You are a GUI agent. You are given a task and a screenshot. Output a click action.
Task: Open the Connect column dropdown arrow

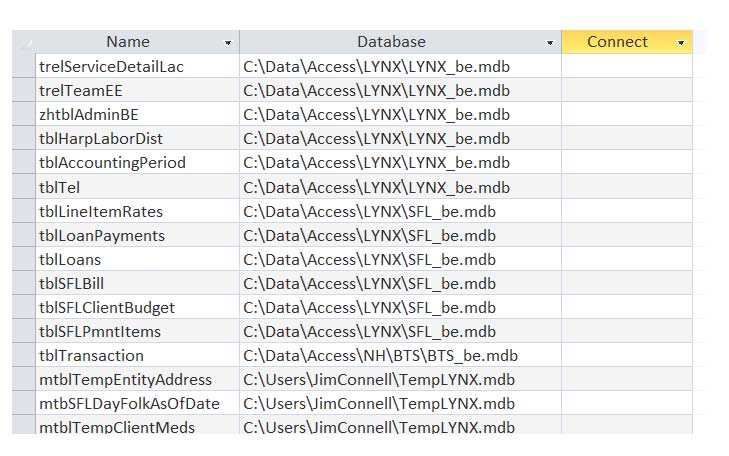pyautogui.click(x=681, y=43)
